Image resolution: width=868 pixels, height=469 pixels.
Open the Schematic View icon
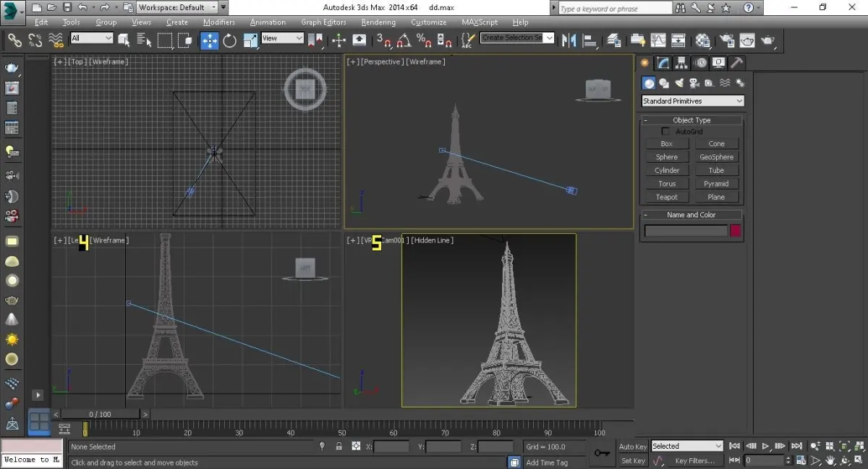point(678,40)
